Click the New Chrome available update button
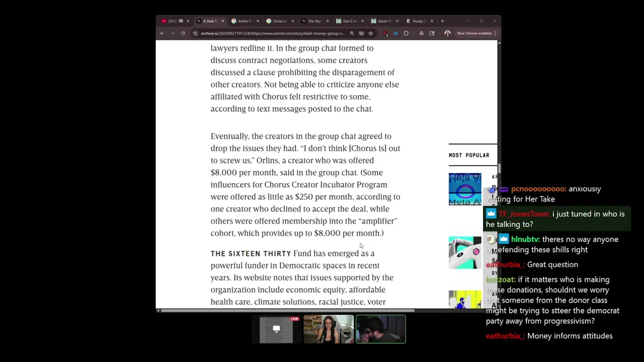Image resolution: width=644 pixels, height=362 pixels. [x=474, y=33]
